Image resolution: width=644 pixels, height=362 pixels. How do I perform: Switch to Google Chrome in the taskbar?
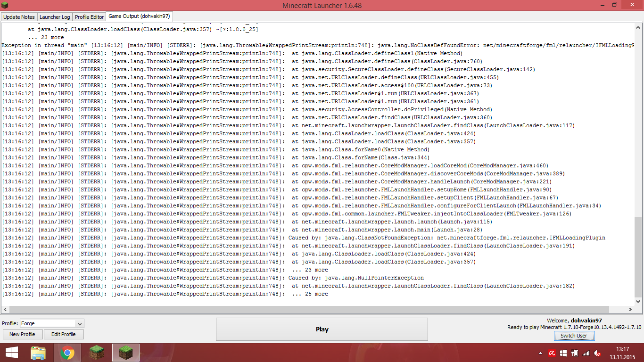click(67, 353)
